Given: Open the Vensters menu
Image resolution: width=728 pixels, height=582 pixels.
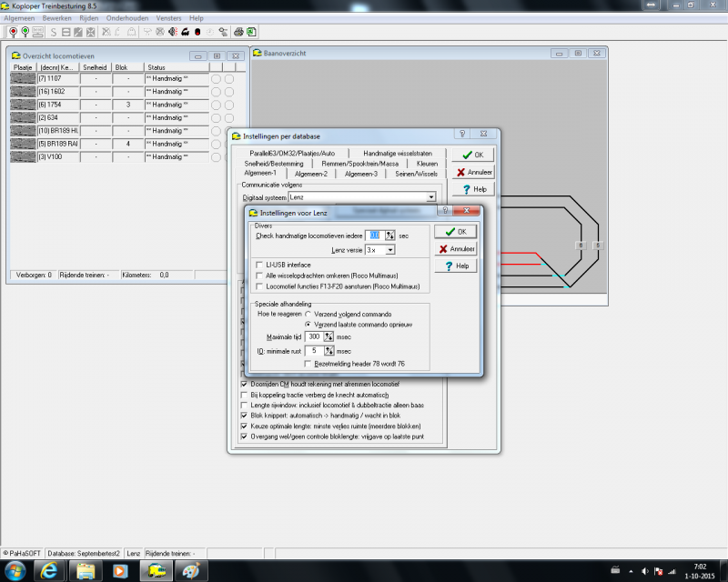Looking at the screenshot, I should pyautogui.click(x=168, y=18).
